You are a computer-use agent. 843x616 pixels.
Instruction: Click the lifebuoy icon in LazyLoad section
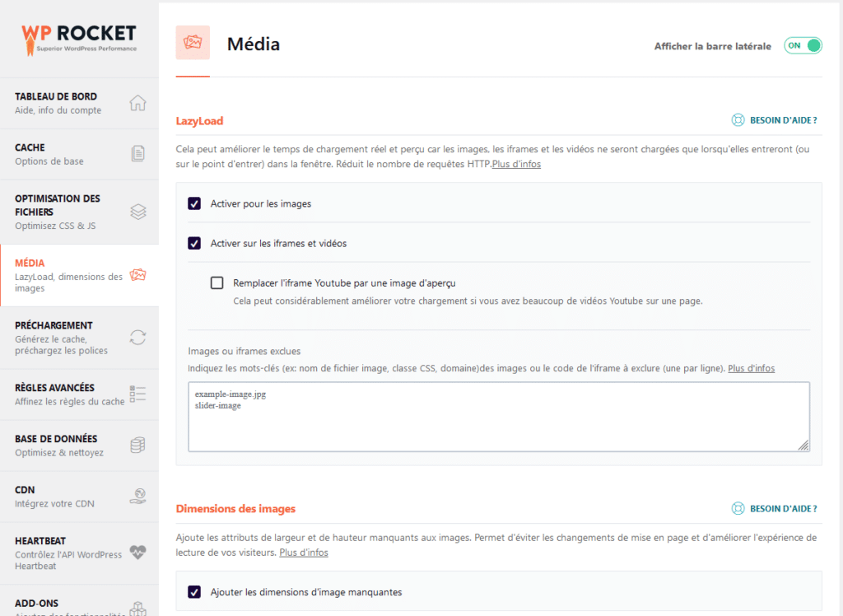coord(738,120)
